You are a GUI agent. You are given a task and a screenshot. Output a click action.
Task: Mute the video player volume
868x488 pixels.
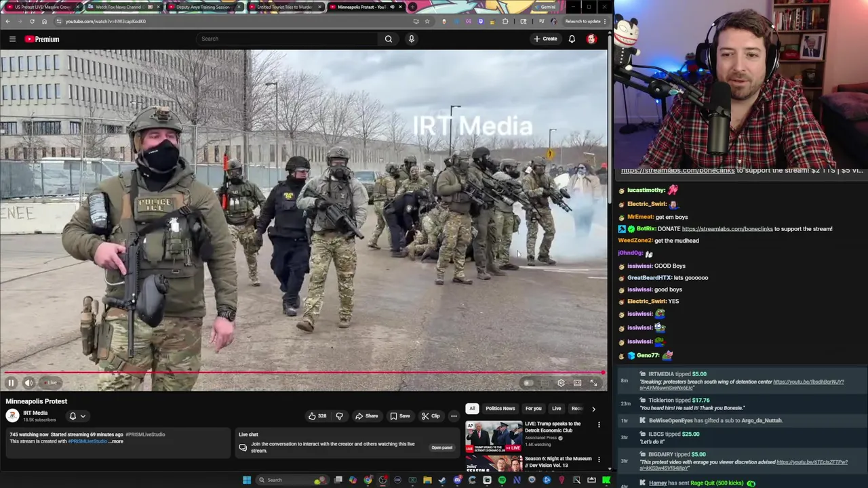coord(28,383)
